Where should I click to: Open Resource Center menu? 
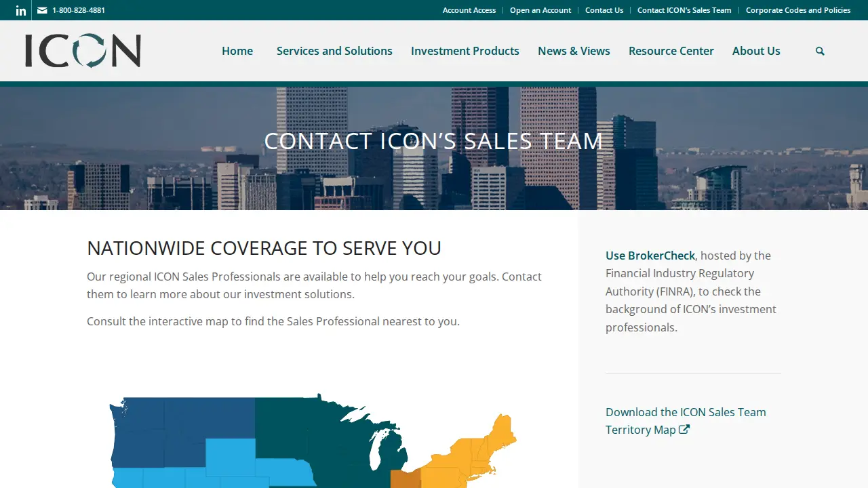click(671, 51)
